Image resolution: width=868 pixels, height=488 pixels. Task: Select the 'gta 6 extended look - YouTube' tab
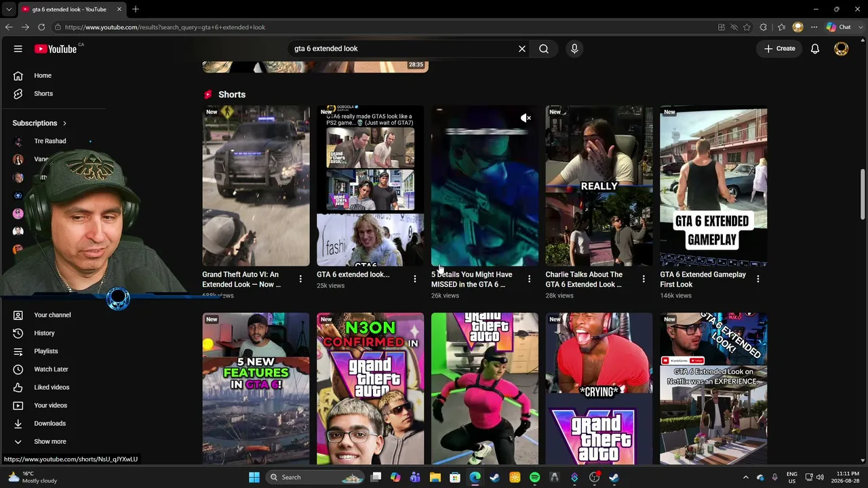point(69,9)
